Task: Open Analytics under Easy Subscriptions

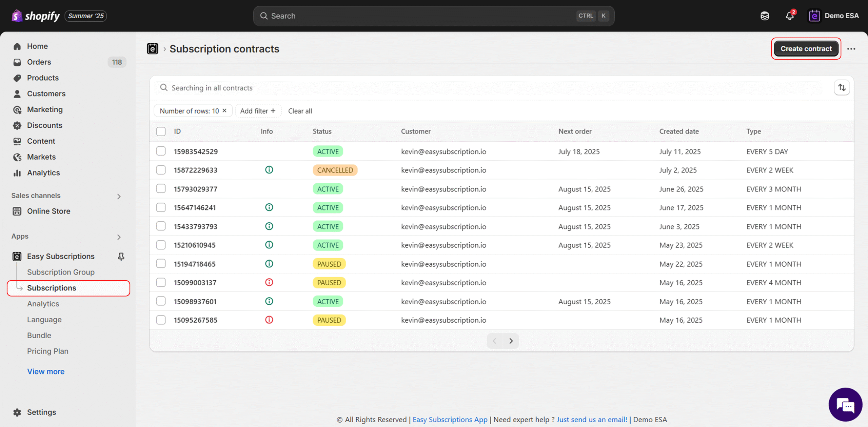Action: tap(43, 304)
